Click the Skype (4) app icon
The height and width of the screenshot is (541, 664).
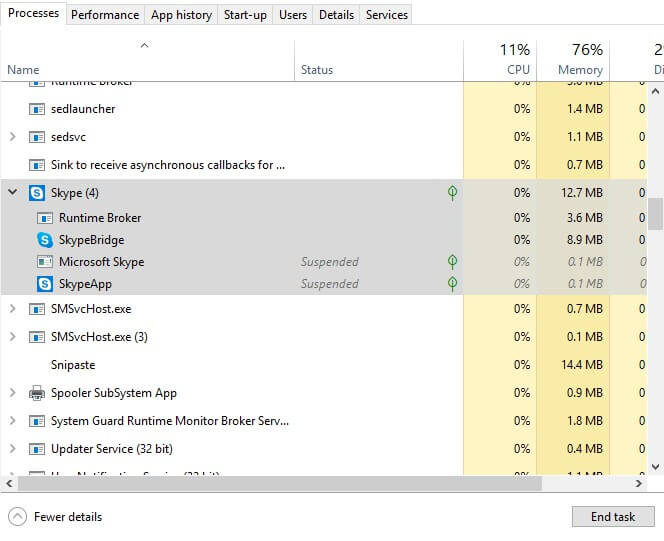37,193
